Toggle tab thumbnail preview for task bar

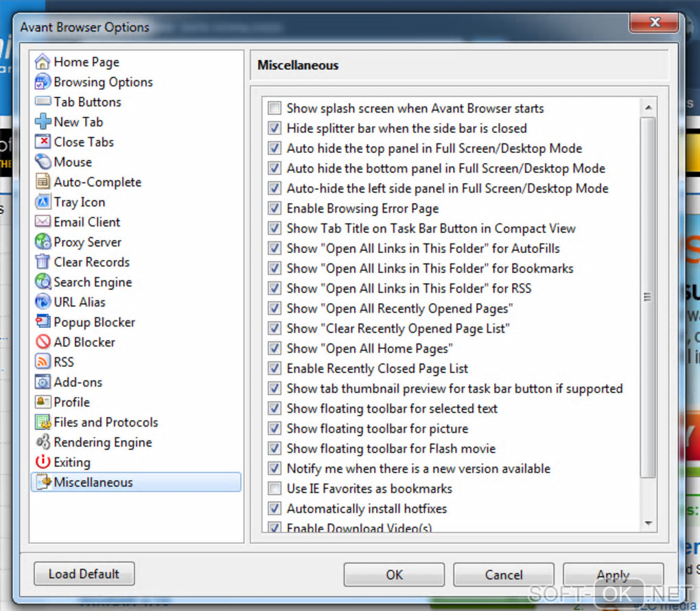(274, 388)
